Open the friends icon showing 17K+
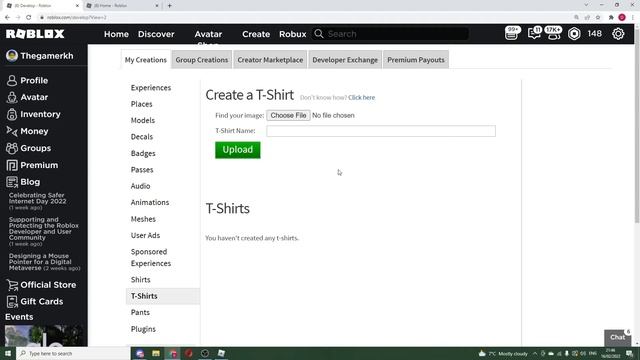The image size is (640, 360). (x=553, y=33)
